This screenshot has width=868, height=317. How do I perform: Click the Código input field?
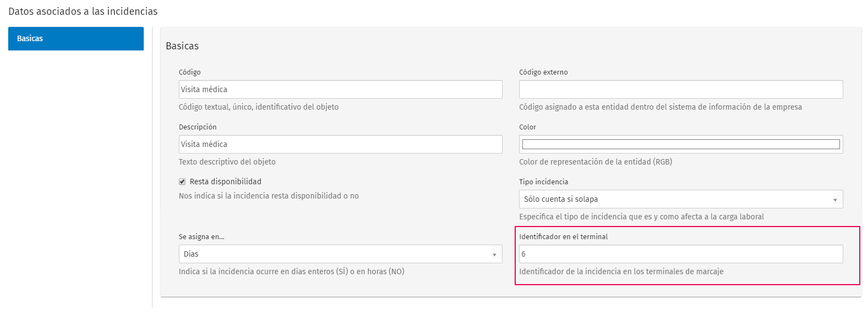pos(340,89)
